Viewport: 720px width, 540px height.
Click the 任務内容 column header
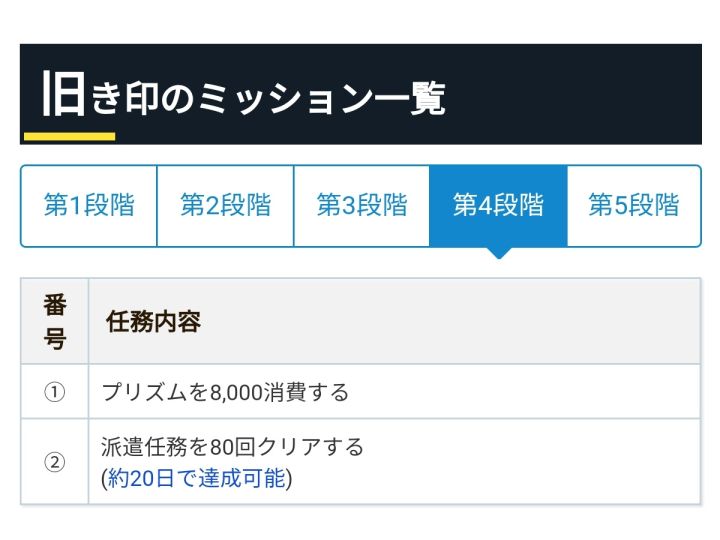[x=153, y=321]
